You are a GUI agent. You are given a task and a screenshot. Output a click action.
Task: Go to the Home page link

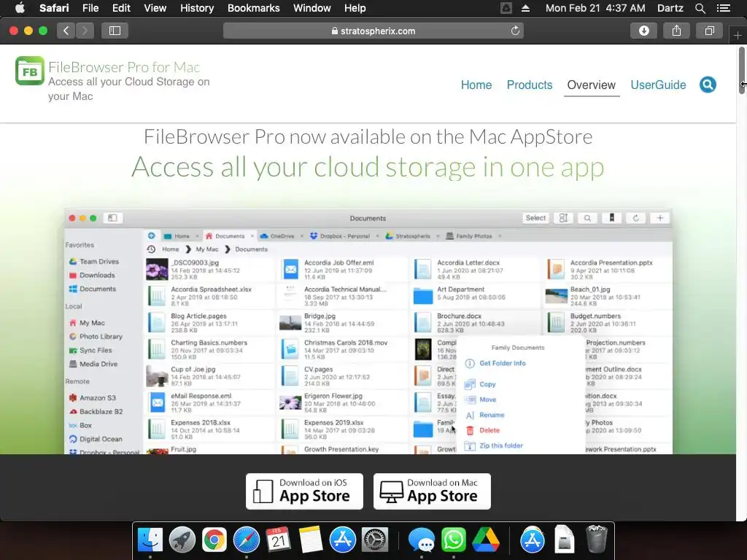tap(476, 85)
